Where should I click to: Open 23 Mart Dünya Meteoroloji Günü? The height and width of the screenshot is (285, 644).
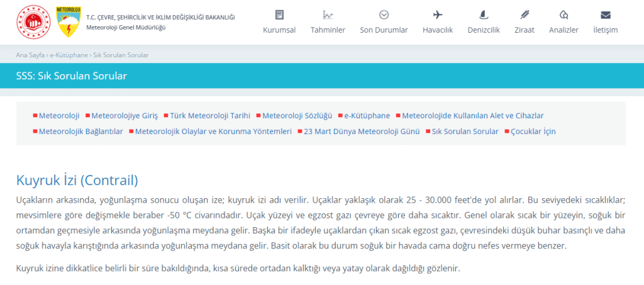362,131
